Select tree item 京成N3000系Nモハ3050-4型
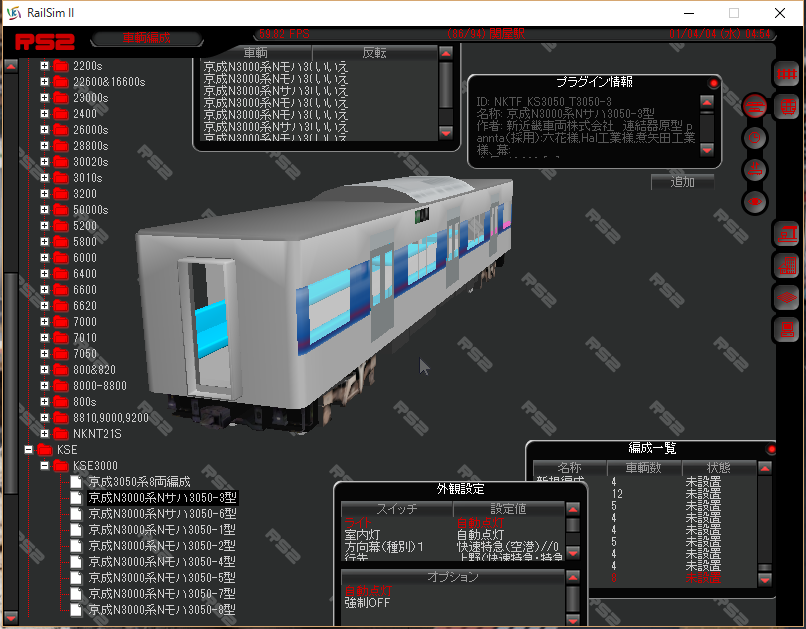 (162, 562)
